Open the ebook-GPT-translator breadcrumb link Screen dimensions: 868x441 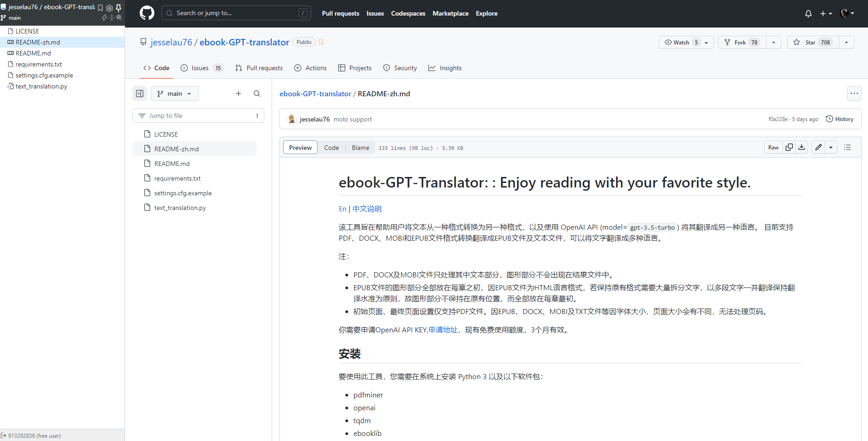tap(315, 94)
